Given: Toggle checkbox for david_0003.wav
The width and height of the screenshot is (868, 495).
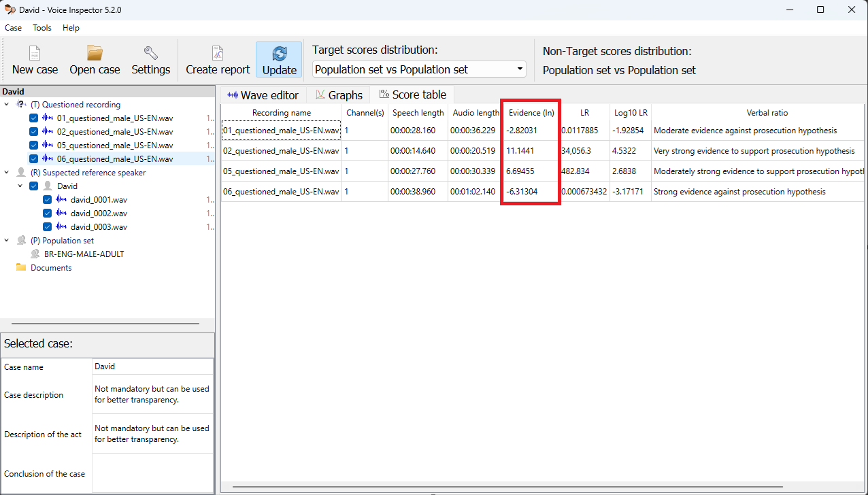Looking at the screenshot, I should [48, 227].
